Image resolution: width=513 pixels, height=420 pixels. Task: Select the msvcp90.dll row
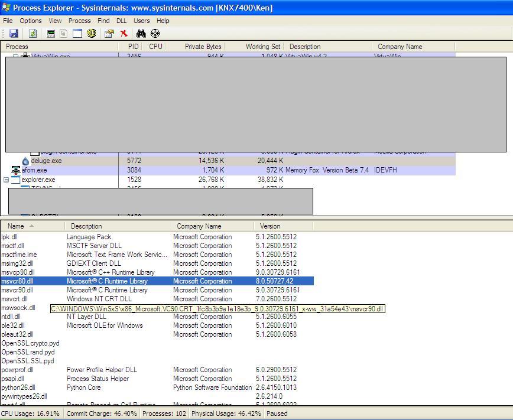[157, 272]
